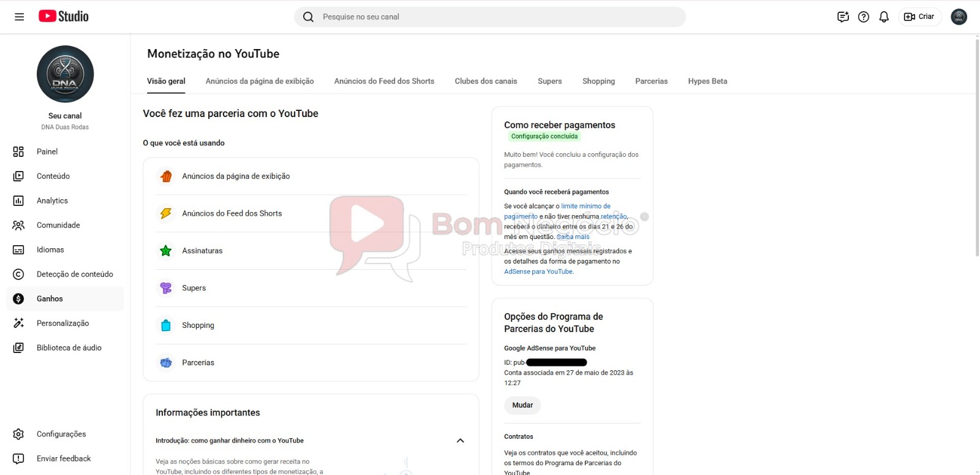Open Configurações gear in sidebar
Screen dimensions: 980x475
61,434
